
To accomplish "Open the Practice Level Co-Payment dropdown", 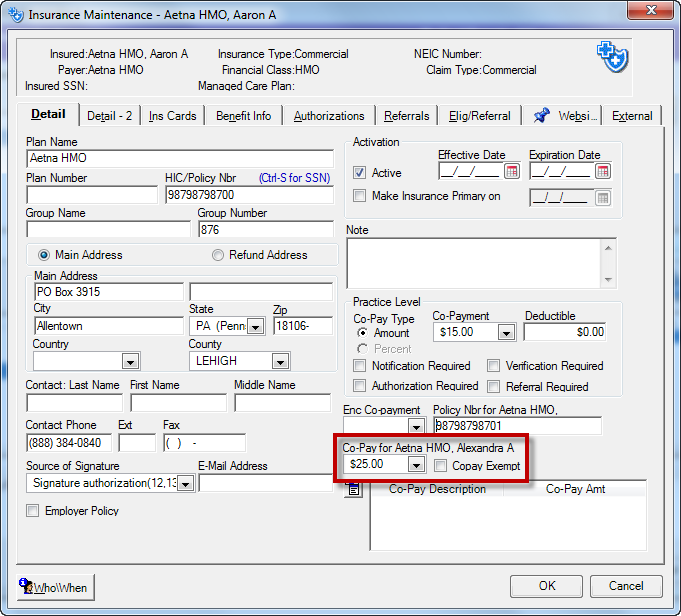I will [x=506, y=333].
